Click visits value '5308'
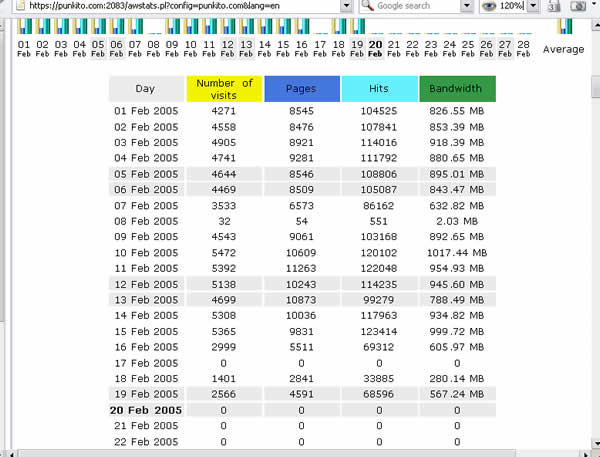 coord(224,315)
